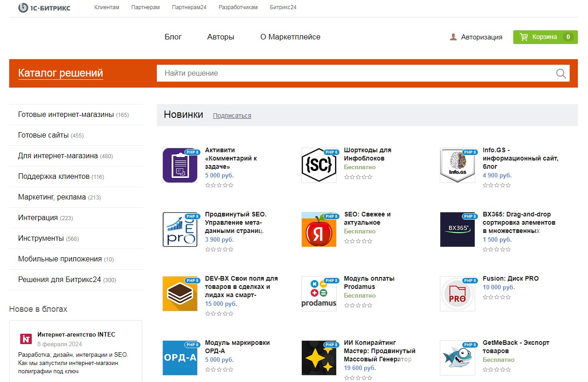The width and height of the screenshot is (588, 382).
Task: Open the ИИ Копирайтинг Мастер title
Action: point(380,351)
